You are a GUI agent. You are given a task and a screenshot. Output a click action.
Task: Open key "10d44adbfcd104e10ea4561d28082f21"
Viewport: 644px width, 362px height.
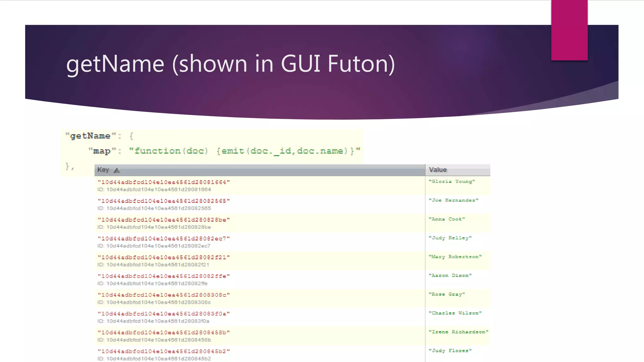click(164, 257)
